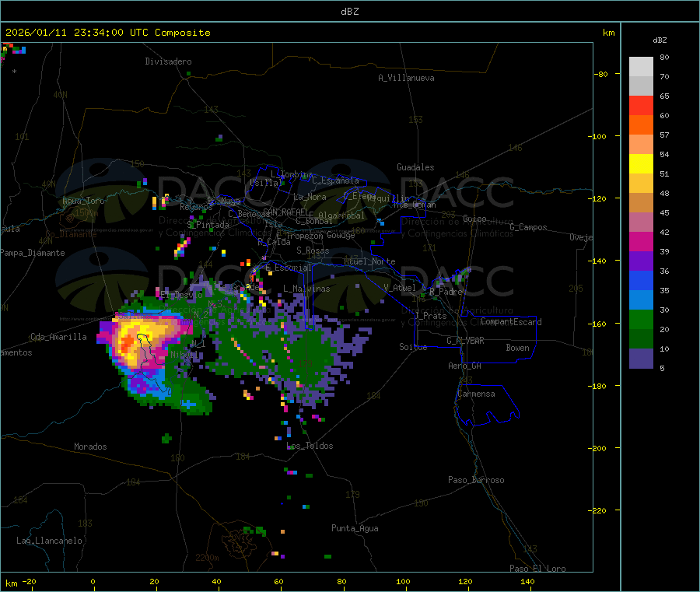The width and height of the screenshot is (700, 592).
Task: Click the 140 km horizontal axis tick
Action: 527,581
